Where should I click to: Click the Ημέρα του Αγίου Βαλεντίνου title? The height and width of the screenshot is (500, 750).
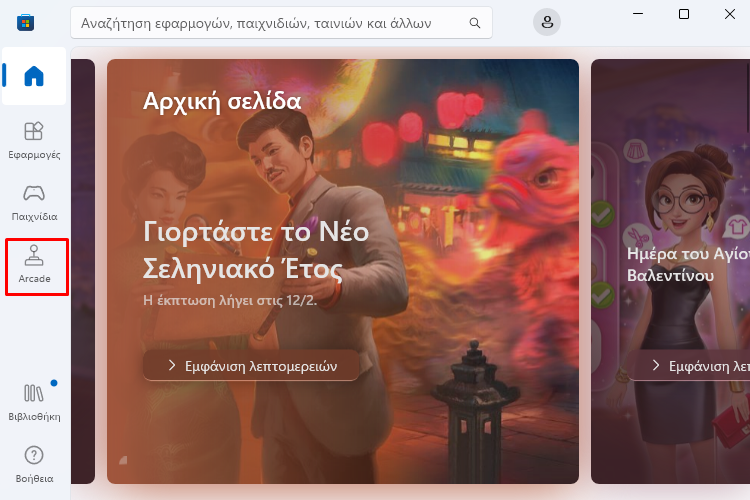[x=688, y=264]
